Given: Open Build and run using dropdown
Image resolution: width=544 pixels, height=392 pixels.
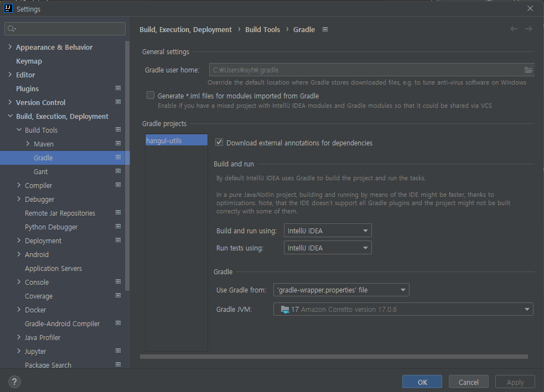Looking at the screenshot, I should point(328,231).
